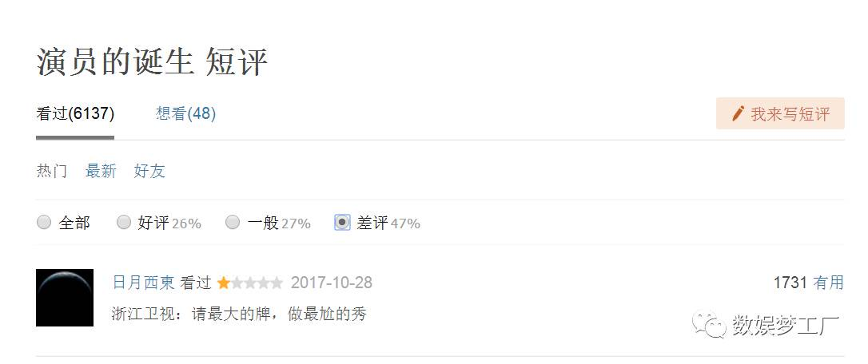
Task: Switch to the 想看(48) tab
Action: point(186,114)
